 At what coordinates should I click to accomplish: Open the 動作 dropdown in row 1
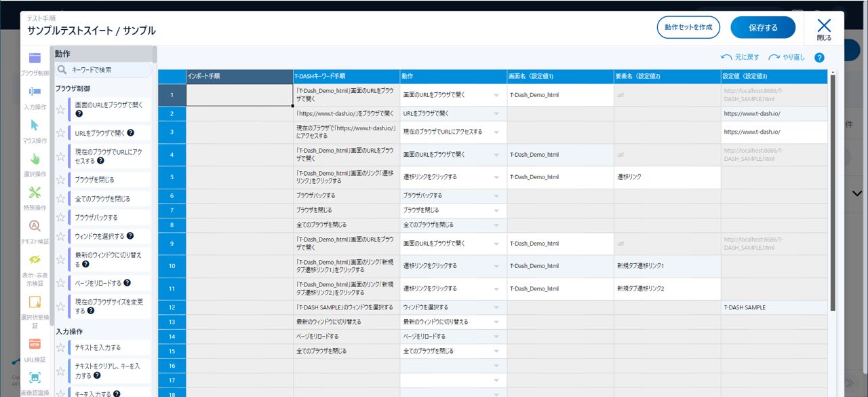point(496,95)
